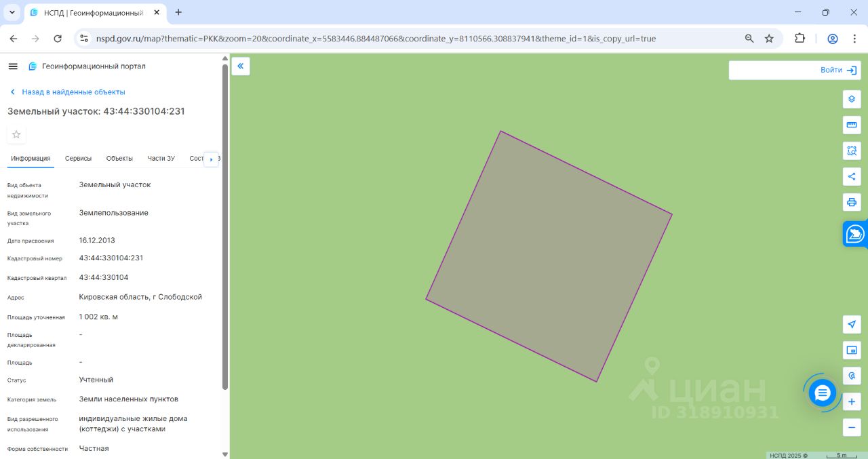Click the text индивидуальные жилые дома (коттеджи)
The image size is (868, 459).
[134, 424]
